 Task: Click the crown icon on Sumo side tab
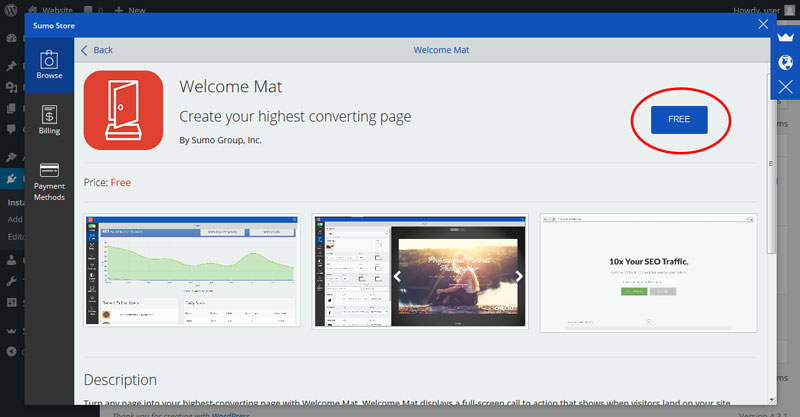[786, 37]
